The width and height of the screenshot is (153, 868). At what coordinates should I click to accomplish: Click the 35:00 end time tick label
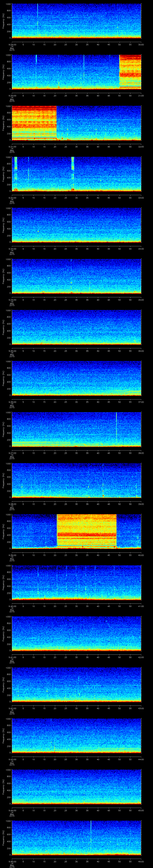coord(141,300)
